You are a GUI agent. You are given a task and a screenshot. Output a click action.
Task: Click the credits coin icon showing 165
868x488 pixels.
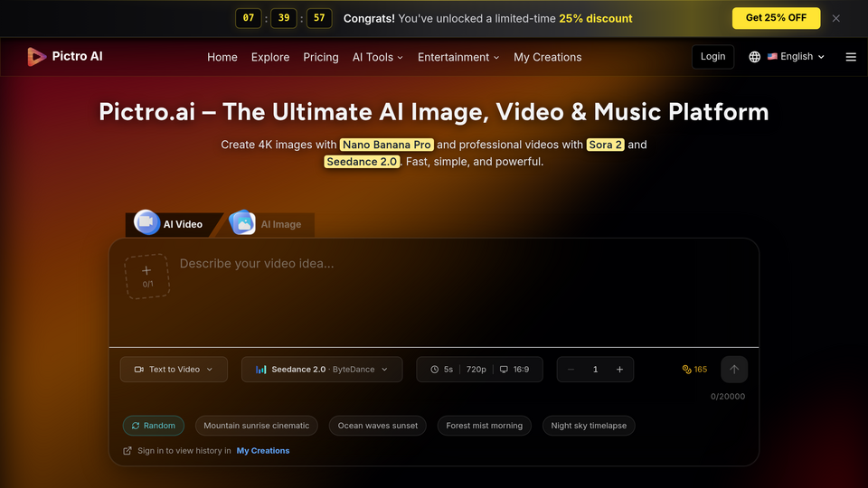[x=687, y=369]
